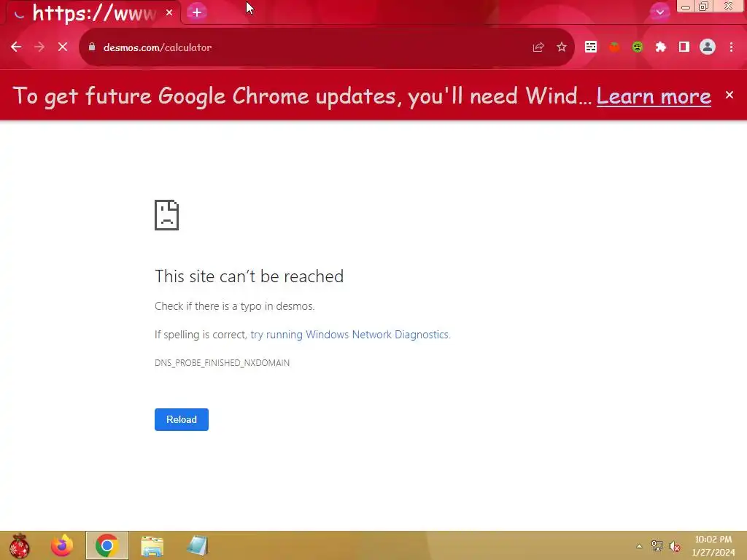Open the green sick-face extension

click(x=638, y=47)
